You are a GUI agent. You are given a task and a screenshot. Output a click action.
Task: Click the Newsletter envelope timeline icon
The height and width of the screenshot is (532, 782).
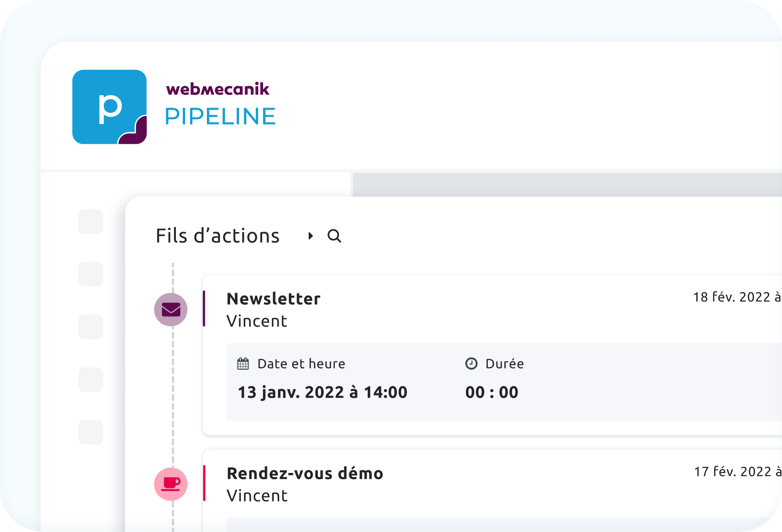coord(171,310)
